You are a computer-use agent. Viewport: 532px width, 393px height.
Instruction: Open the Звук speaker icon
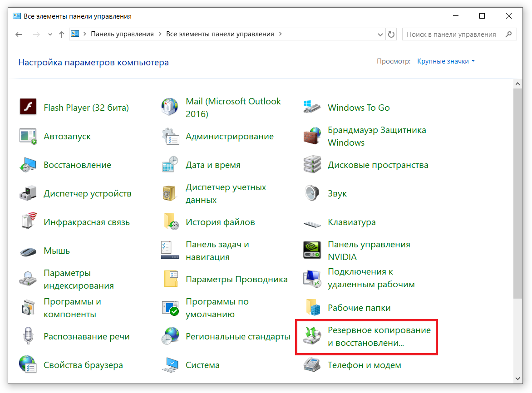(x=312, y=193)
